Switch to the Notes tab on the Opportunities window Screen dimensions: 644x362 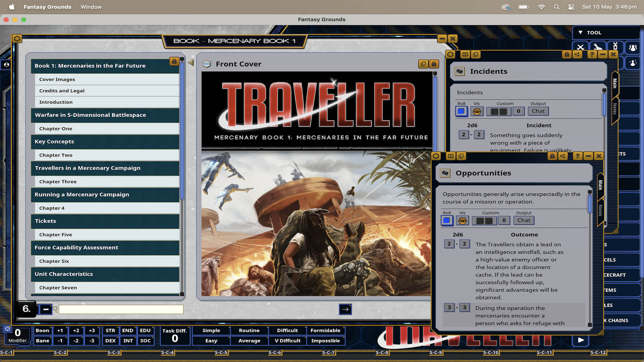point(600,209)
